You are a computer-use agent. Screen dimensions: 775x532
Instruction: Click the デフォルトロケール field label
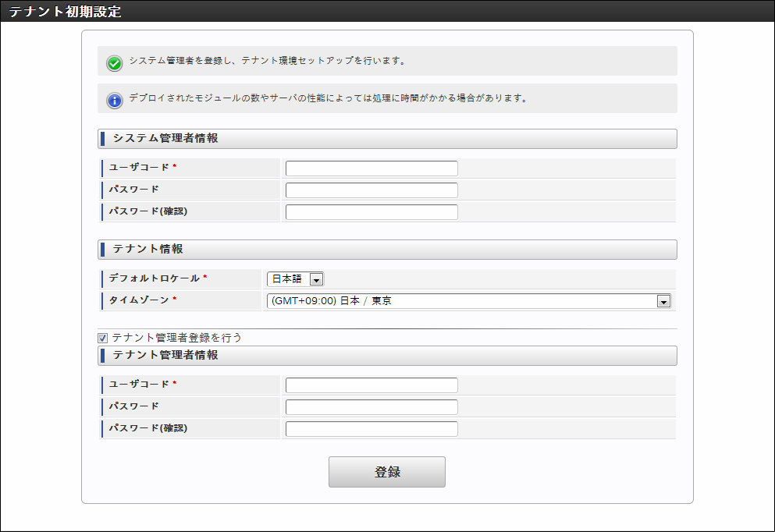(158, 278)
